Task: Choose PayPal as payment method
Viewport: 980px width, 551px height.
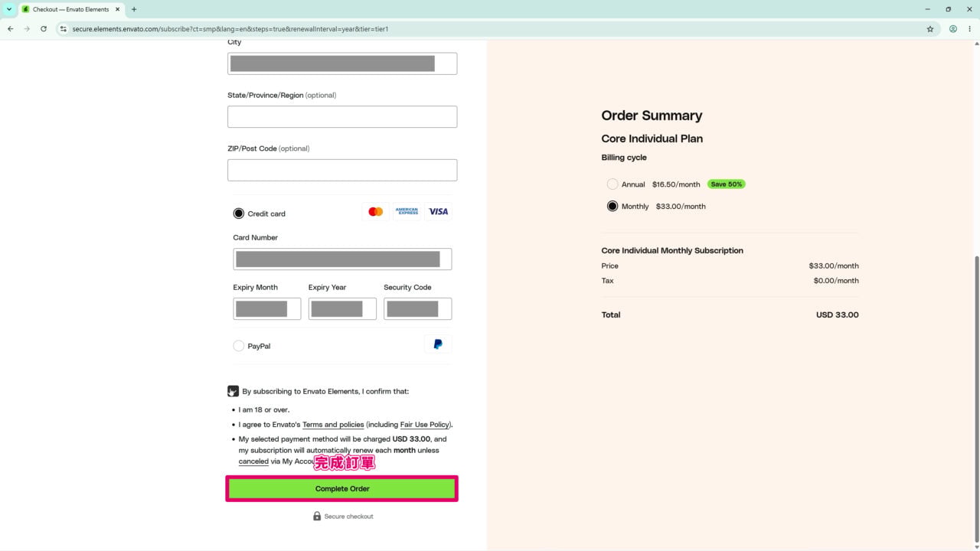Action: coord(239,346)
